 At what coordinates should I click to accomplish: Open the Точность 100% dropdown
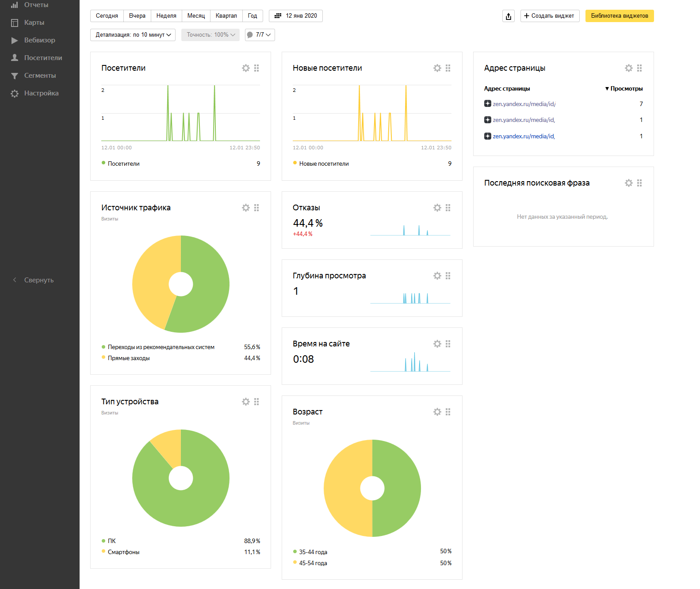click(210, 35)
